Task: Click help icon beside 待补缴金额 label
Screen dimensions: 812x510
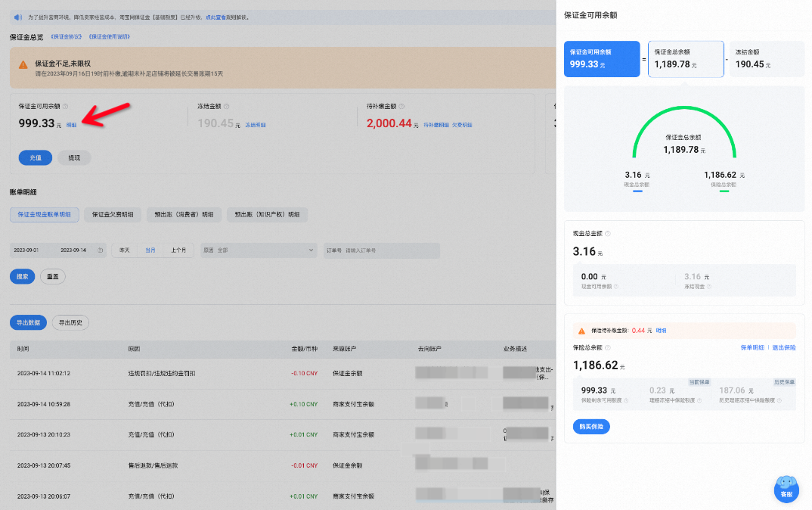Action: tap(401, 106)
